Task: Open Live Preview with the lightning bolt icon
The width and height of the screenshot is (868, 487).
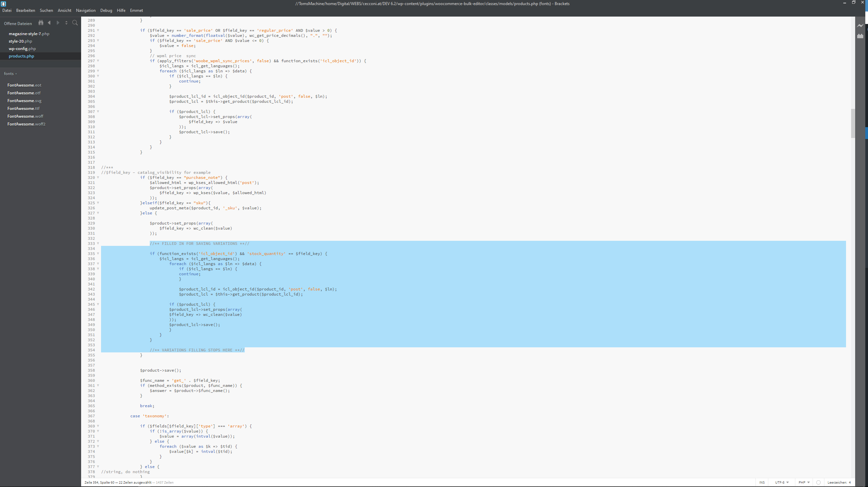Action: coord(860,25)
